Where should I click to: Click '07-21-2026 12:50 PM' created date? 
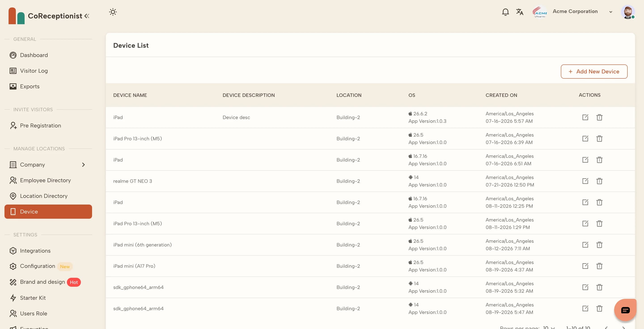point(510,185)
